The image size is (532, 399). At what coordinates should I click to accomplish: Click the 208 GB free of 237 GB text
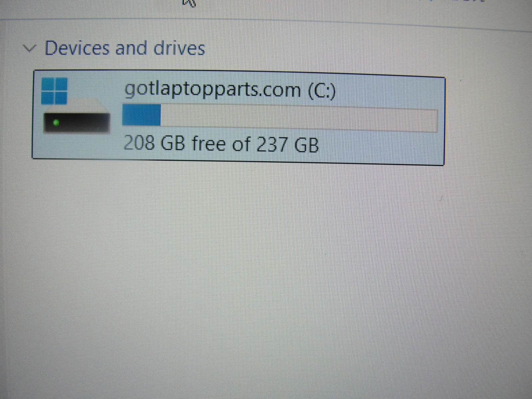click(221, 144)
